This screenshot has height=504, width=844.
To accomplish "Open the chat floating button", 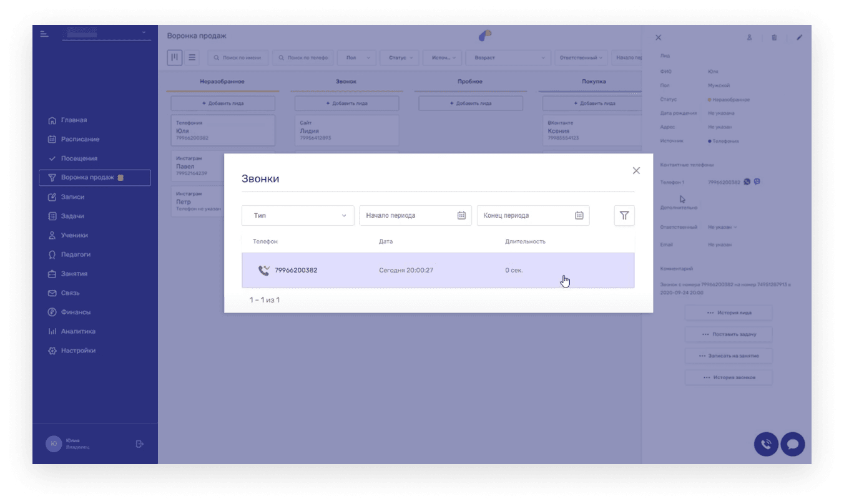I will coord(793,444).
